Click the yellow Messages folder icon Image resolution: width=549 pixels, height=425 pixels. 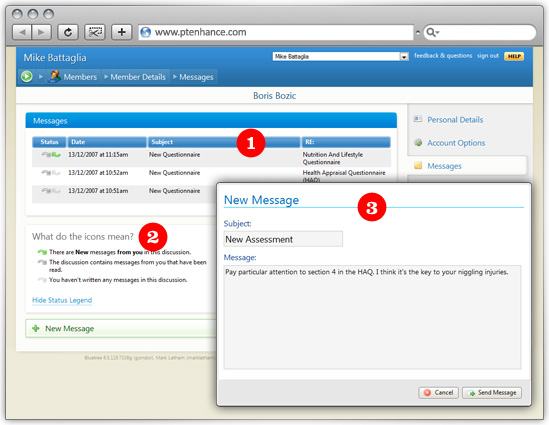(x=418, y=165)
